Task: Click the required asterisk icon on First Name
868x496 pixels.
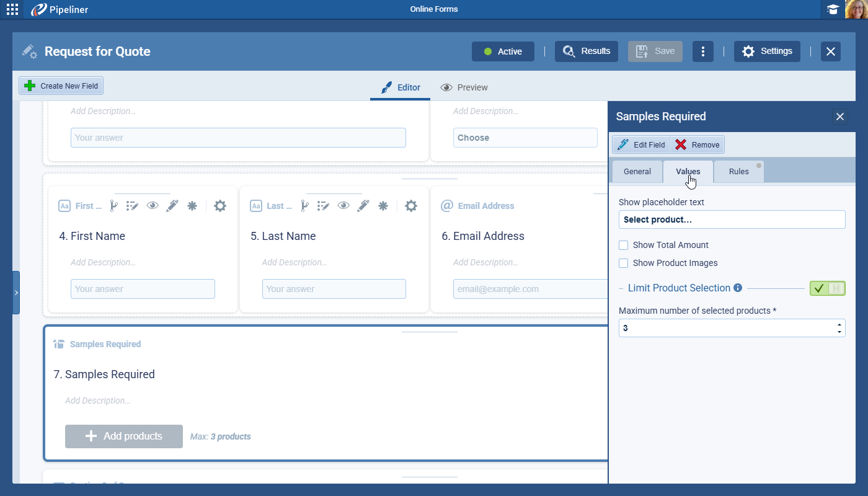Action: [192, 206]
